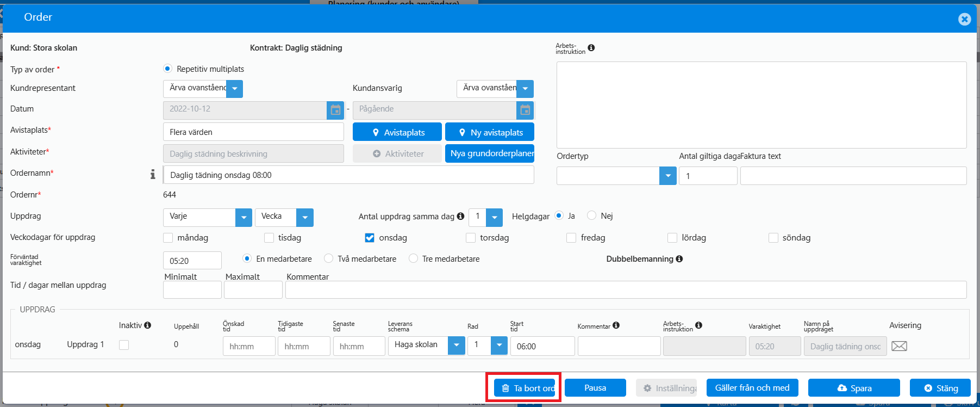Open the end date calendar next to Pågående
The height and width of the screenshot is (407, 980).
coord(525,110)
